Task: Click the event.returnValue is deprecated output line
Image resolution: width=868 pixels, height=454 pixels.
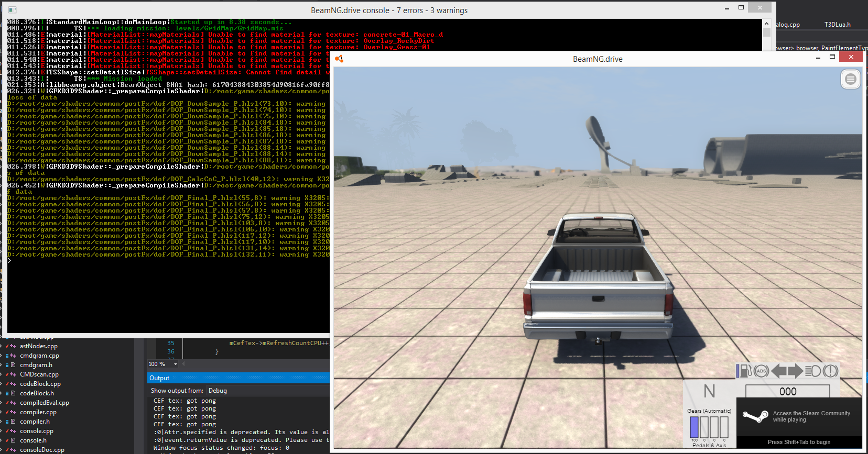Action: (x=241, y=440)
